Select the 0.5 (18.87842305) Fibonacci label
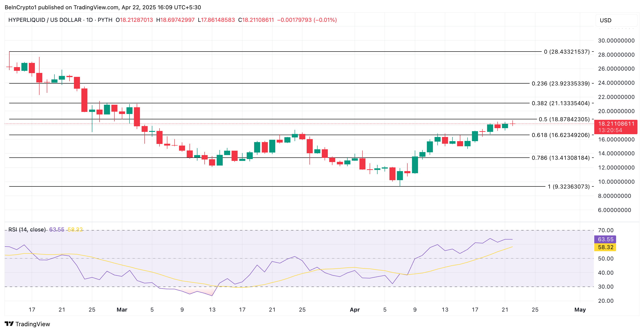The height and width of the screenshot is (332, 644). [564, 119]
